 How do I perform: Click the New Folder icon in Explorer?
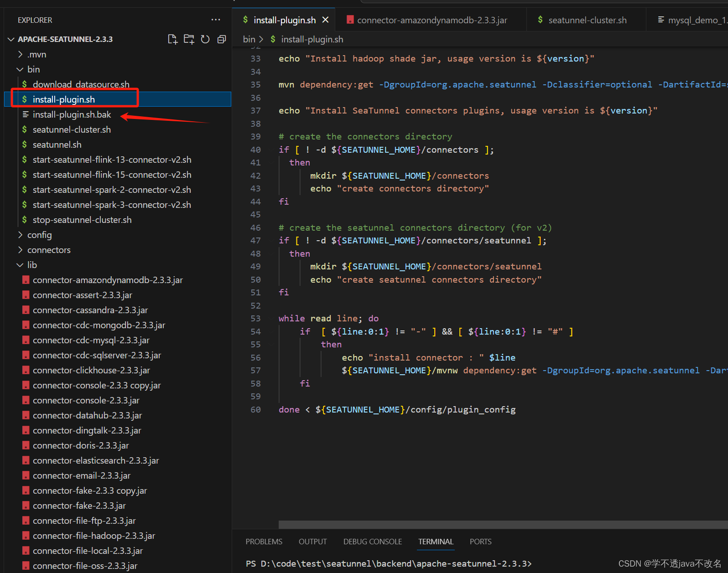(189, 39)
